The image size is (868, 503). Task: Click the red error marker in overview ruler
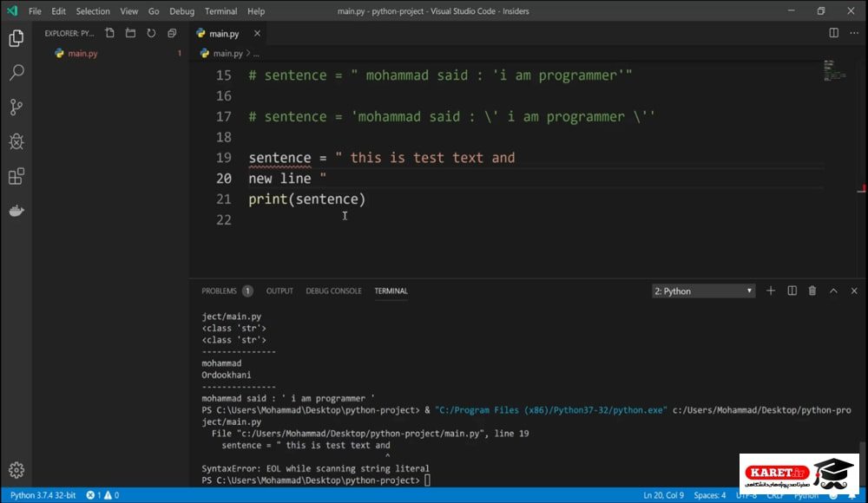click(861, 189)
